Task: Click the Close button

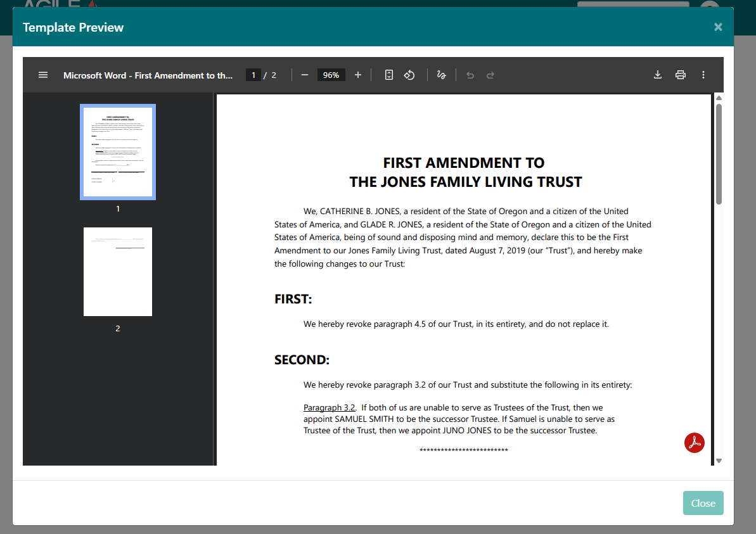Action: click(x=703, y=503)
